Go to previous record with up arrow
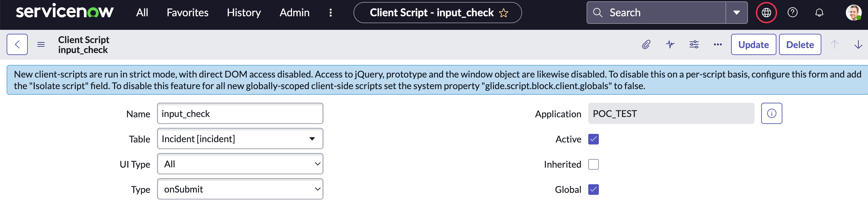The image size is (868, 223). [834, 44]
